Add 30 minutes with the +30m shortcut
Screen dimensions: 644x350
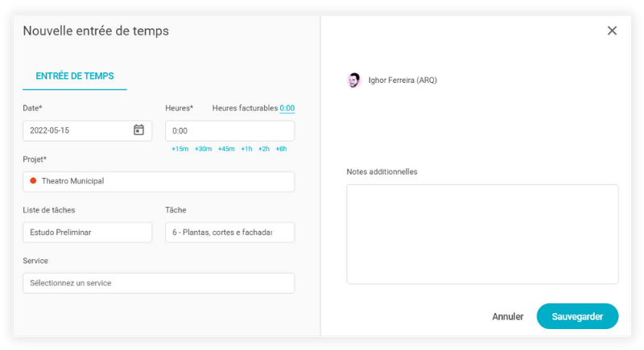pos(203,149)
